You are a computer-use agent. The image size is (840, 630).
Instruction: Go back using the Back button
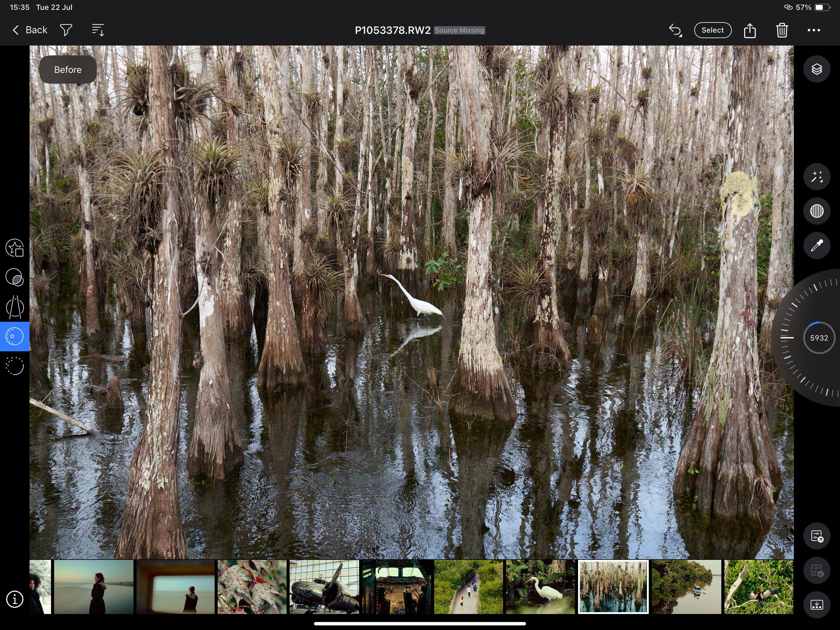(30, 30)
